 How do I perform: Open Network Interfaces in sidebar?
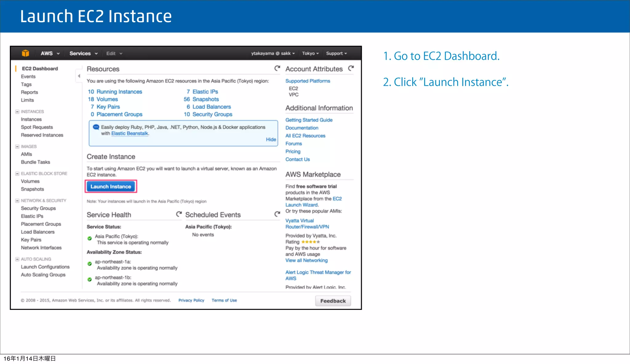point(41,247)
